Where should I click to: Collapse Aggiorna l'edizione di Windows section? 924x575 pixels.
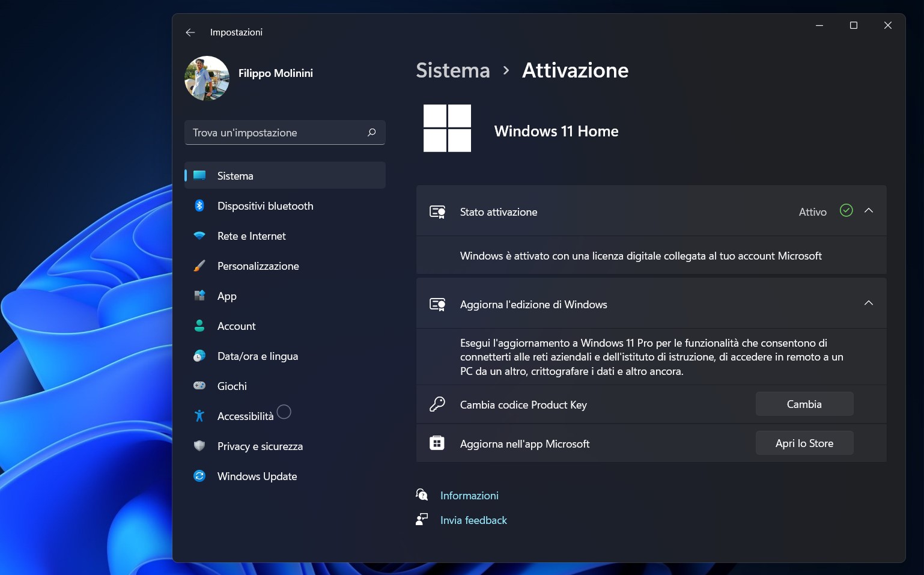click(869, 303)
